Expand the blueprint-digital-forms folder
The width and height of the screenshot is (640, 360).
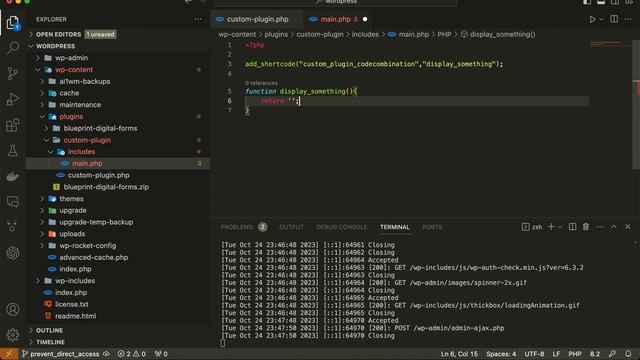tap(46, 128)
